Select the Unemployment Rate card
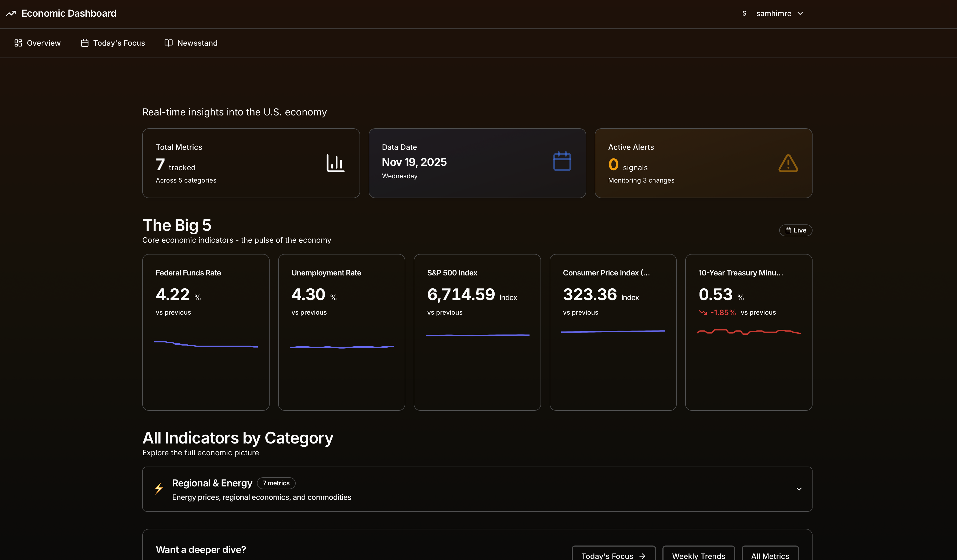Image resolution: width=957 pixels, height=560 pixels. pyautogui.click(x=341, y=332)
